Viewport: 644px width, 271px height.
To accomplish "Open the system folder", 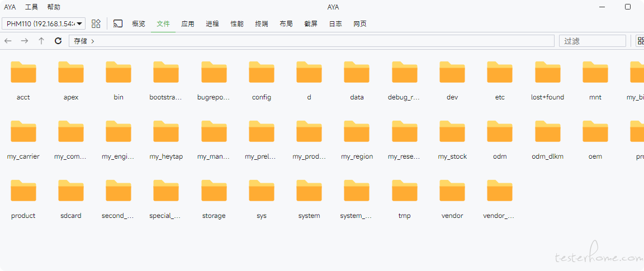I will pyautogui.click(x=309, y=199).
